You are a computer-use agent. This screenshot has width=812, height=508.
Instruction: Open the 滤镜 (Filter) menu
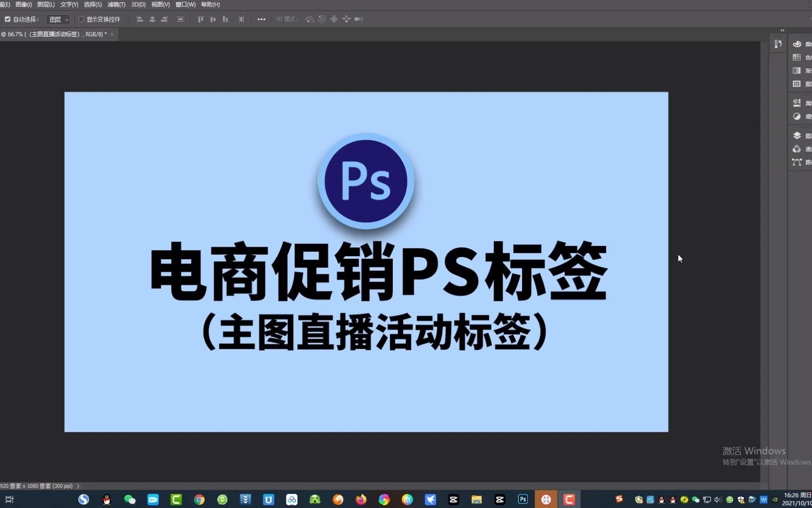tap(116, 4)
